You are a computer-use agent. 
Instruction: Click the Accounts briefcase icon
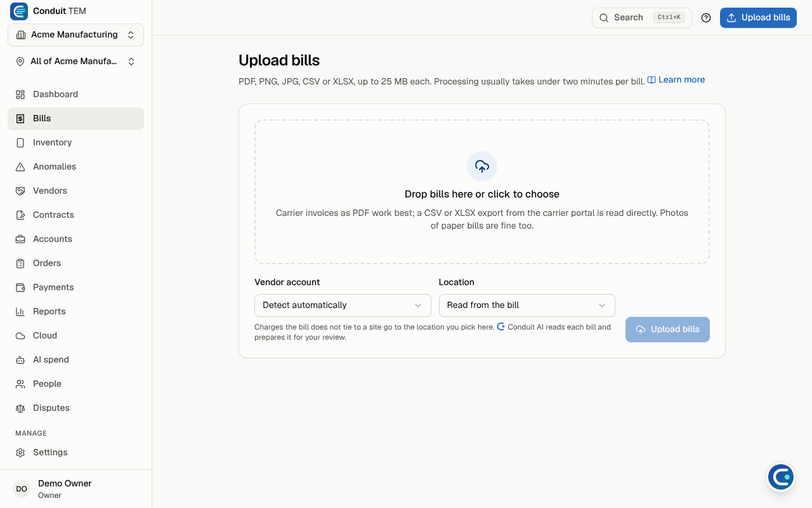20,239
